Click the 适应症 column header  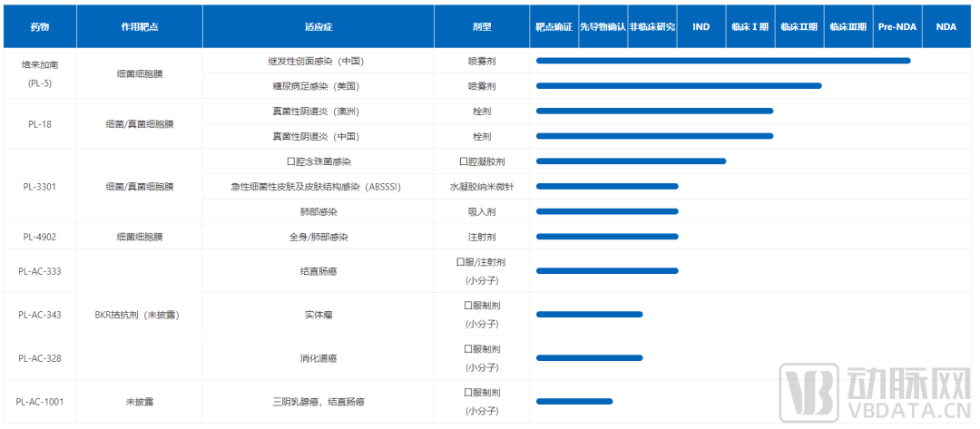[318, 27]
